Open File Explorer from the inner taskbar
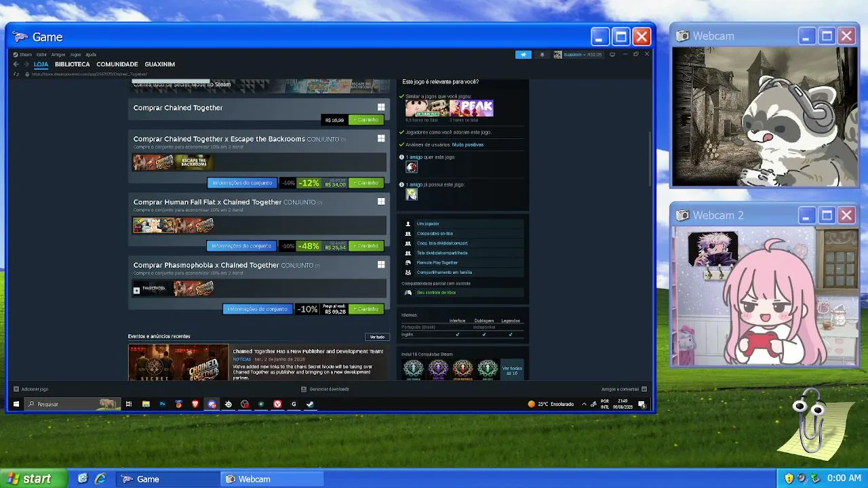 (x=146, y=404)
